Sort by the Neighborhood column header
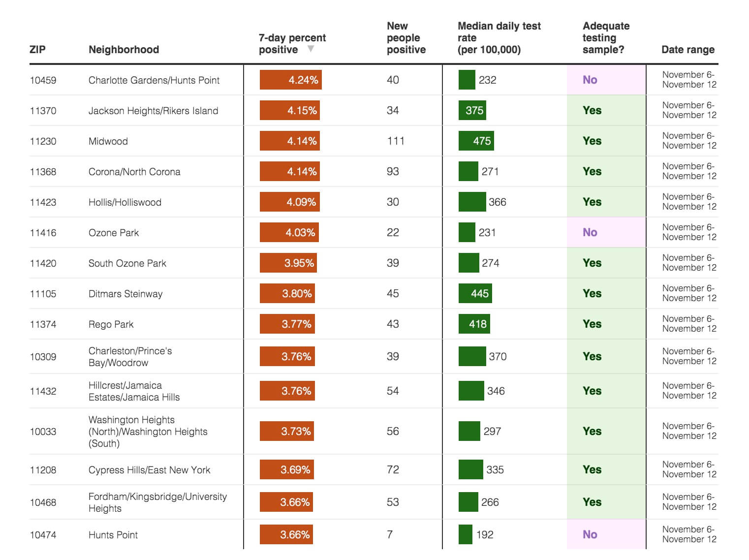Screen dimensions: 749x560 click(124, 50)
